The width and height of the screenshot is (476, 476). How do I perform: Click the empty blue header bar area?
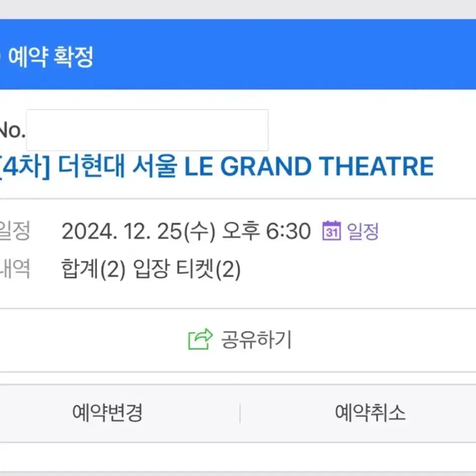pos(284,55)
